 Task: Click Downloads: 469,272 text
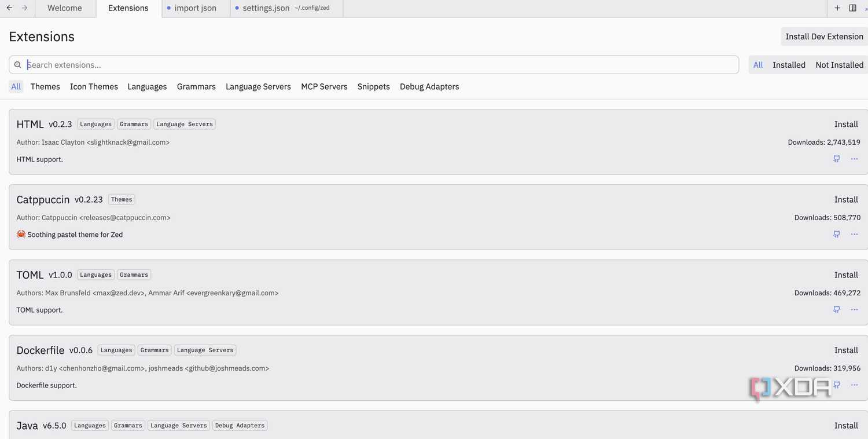[827, 292]
